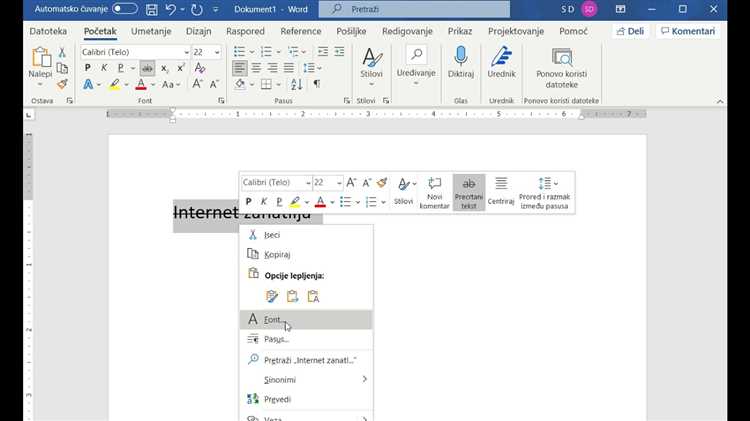750x421 pixels.
Task: Click the Sort A-Z icon
Action: 297,85
